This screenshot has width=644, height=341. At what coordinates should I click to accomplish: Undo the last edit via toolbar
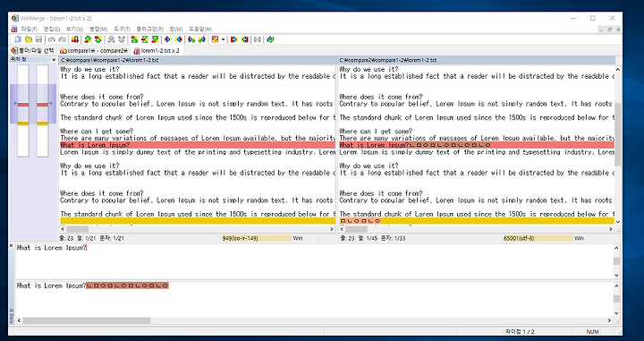[51, 39]
